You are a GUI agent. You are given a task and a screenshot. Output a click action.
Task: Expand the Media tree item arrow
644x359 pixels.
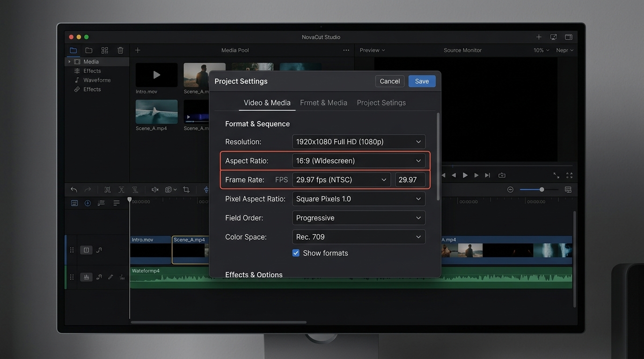tap(69, 62)
